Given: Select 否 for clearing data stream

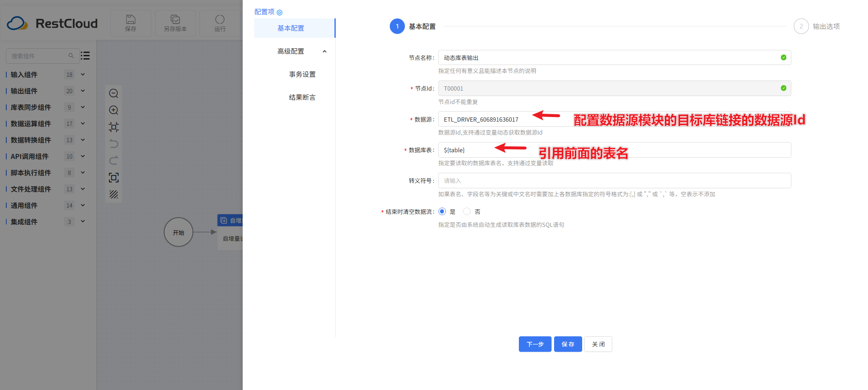Looking at the screenshot, I should (x=467, y=212).
